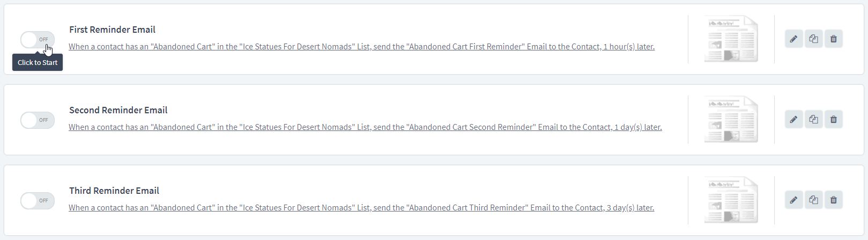Delete the First Reminder Email automation
The width and height of the screenshot is (868, 240).
(833, 39)
